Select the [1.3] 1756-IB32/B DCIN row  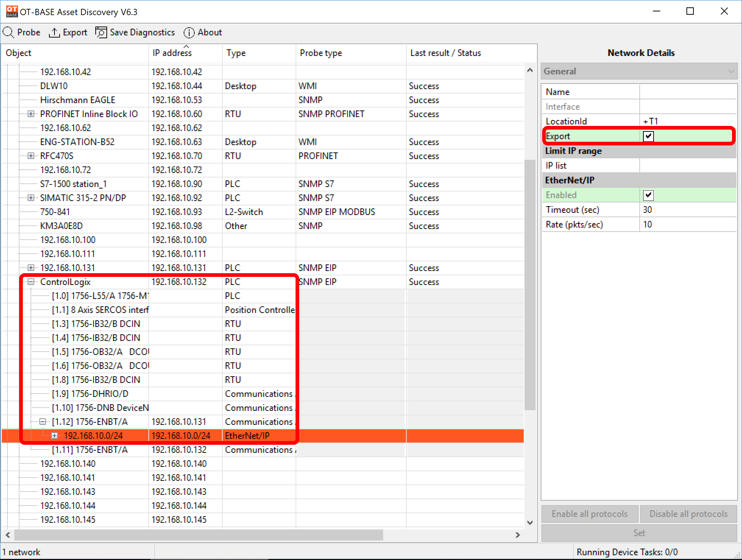[x=263, y=324]
